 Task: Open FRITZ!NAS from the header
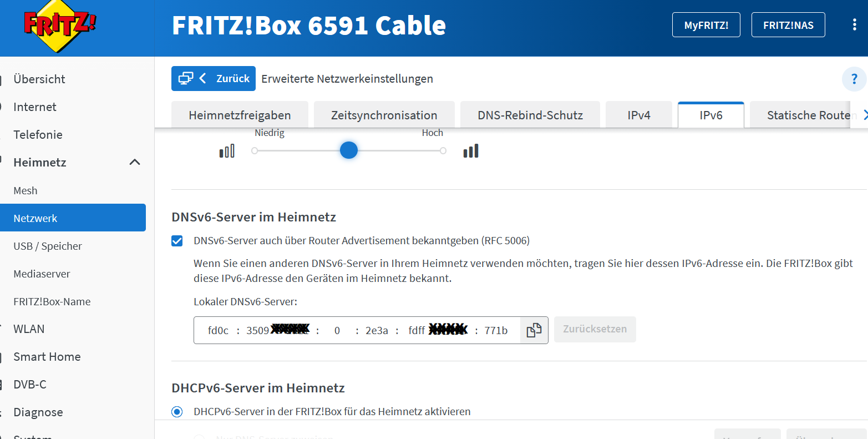click(x=788, y=25)
